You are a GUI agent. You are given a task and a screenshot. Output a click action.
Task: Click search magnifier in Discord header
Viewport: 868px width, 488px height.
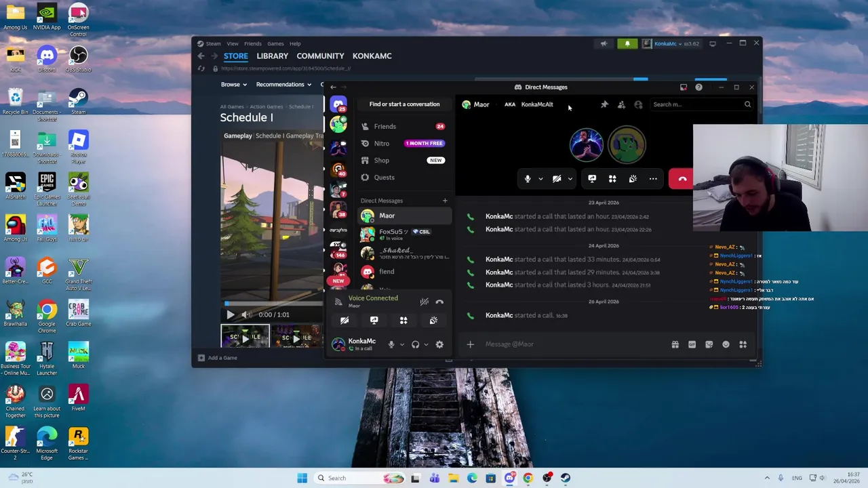coord(747,104)
